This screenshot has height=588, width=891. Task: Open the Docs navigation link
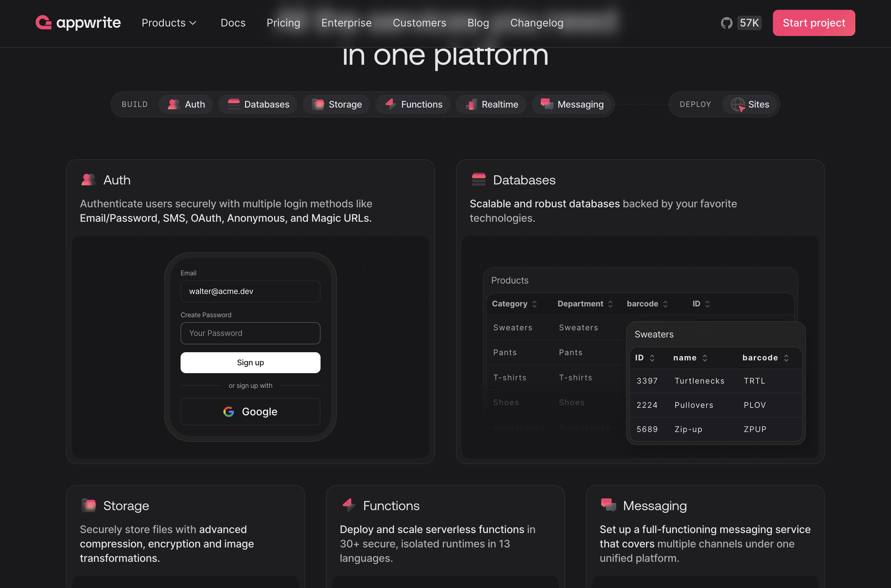[x=233, y=23]
